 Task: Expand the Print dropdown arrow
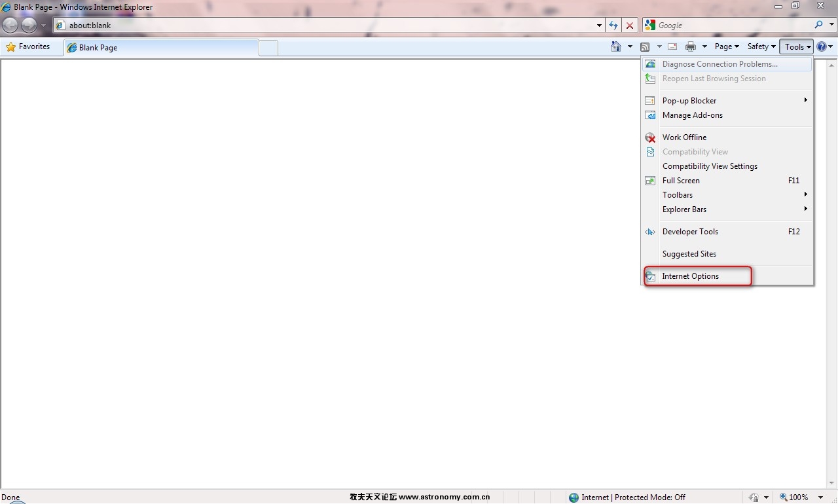point(704,46)
